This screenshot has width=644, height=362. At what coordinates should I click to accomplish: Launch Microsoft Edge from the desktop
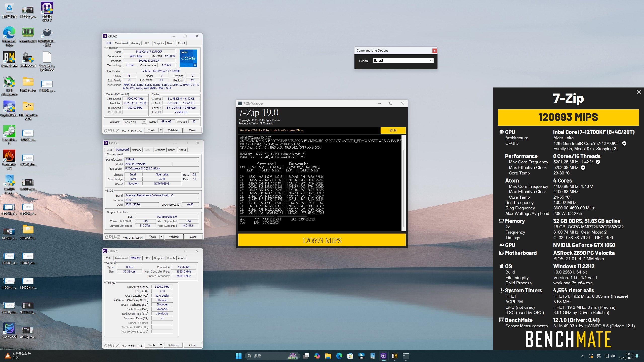point(9,36)
